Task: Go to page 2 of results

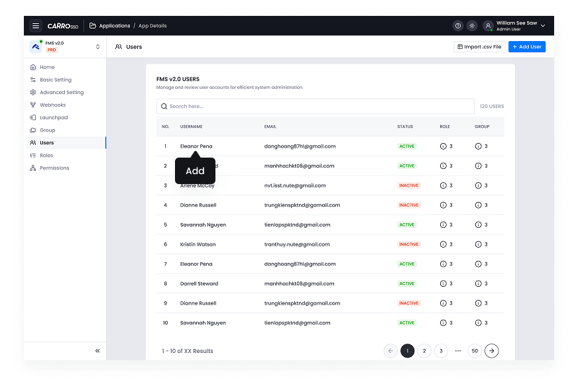Action: click(x=424, y=350)
